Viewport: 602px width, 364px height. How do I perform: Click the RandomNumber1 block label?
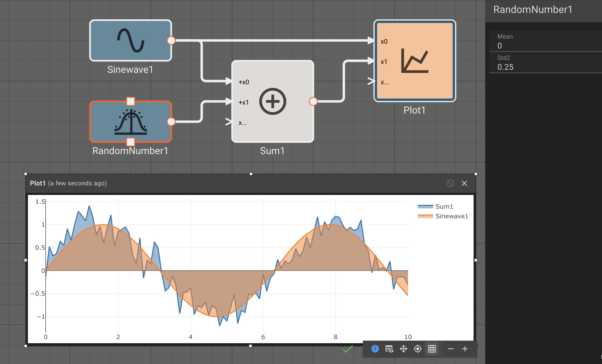(x=130, y=151)
